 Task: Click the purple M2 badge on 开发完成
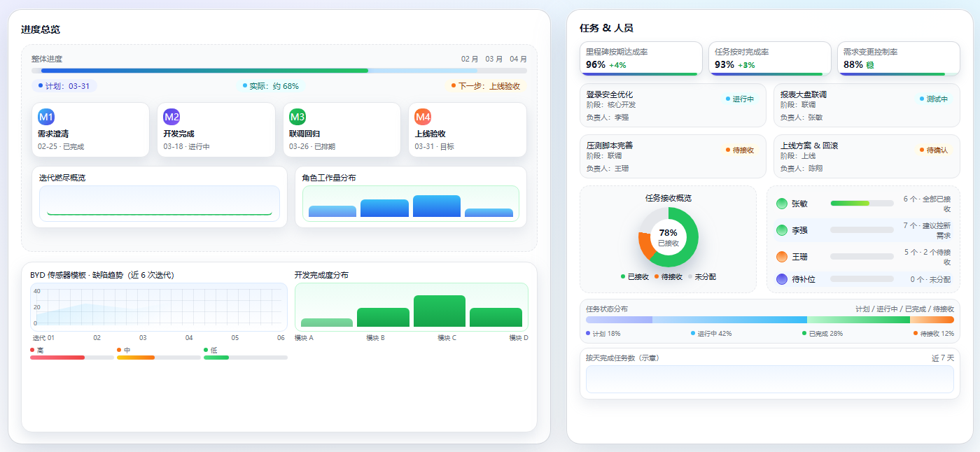(x=171, y=117)
